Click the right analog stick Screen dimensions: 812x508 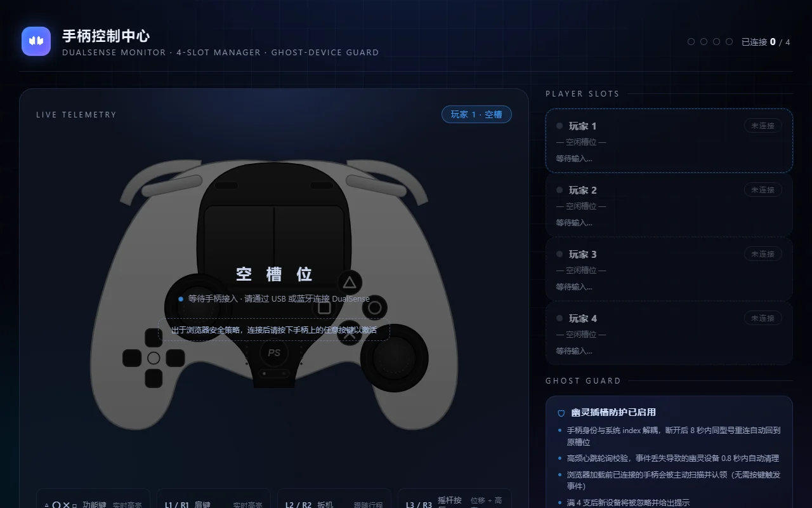(395, 358)
